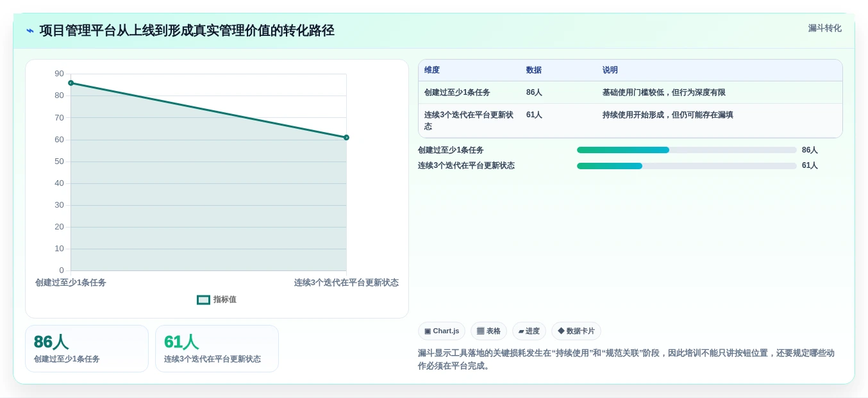The image size is (868, 398).
Task: Click the 61人 progress bar
Action: pyautogui.click(x=687, y=166)
